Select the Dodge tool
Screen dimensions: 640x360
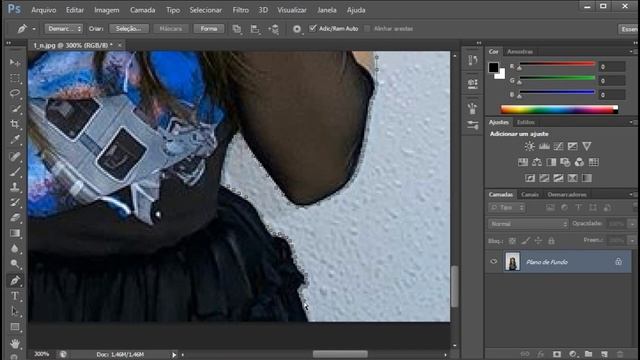tap(15, 264)
